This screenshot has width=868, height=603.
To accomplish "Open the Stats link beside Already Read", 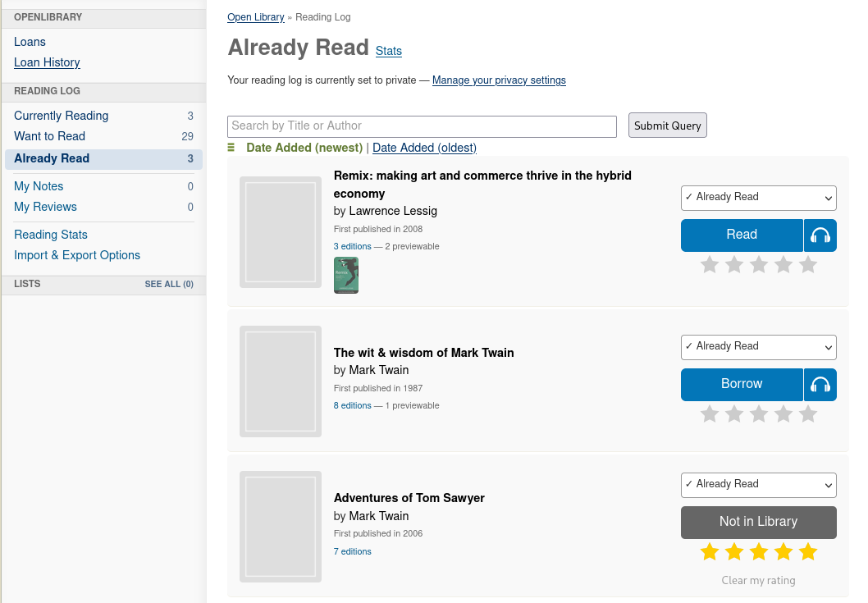I will [389, 51].
